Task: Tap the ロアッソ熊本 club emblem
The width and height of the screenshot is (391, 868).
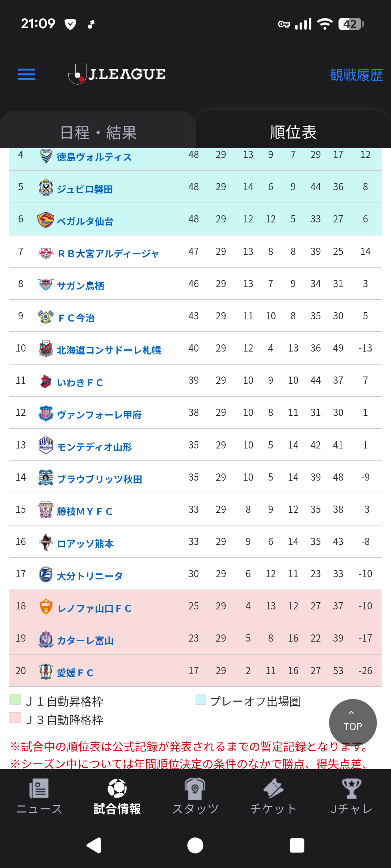Action: [x=46, y=542]
